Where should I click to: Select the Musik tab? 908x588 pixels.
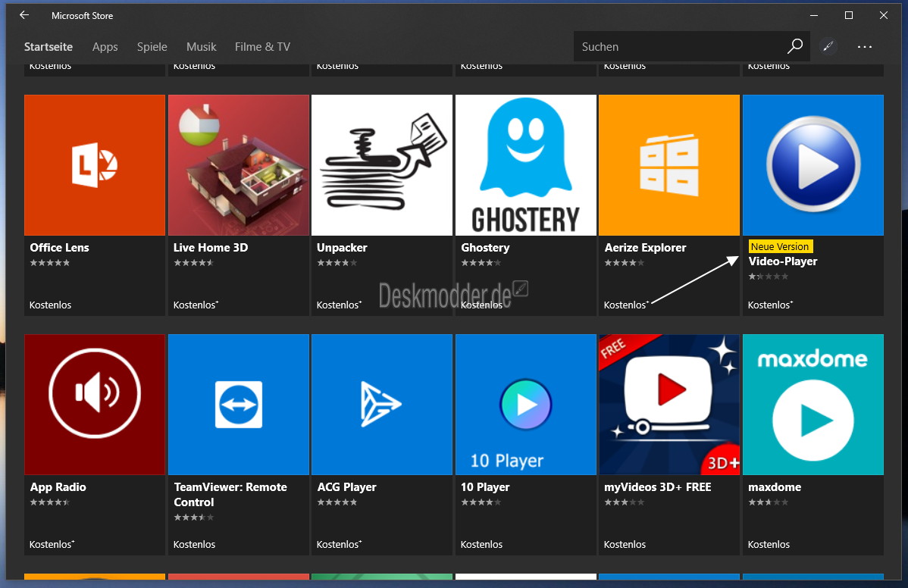pyautogui.click(x=202, y=47)
